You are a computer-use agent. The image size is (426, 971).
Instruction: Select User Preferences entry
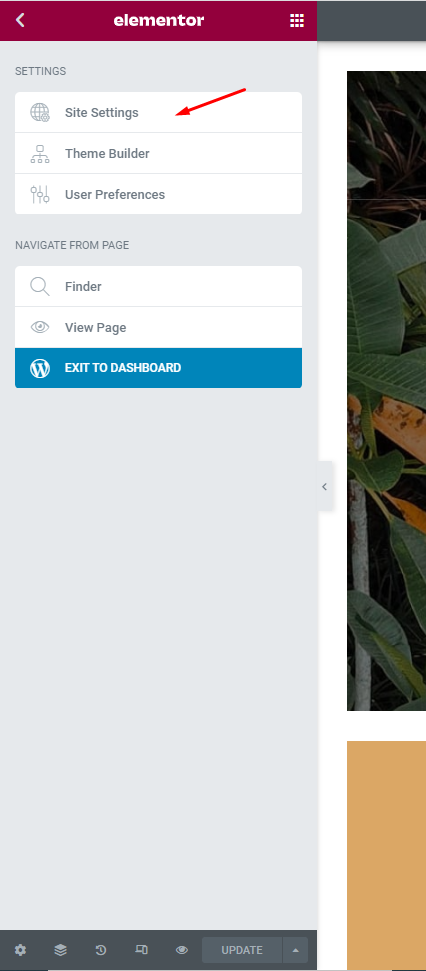pyautogui.click(x=159, y=194)
